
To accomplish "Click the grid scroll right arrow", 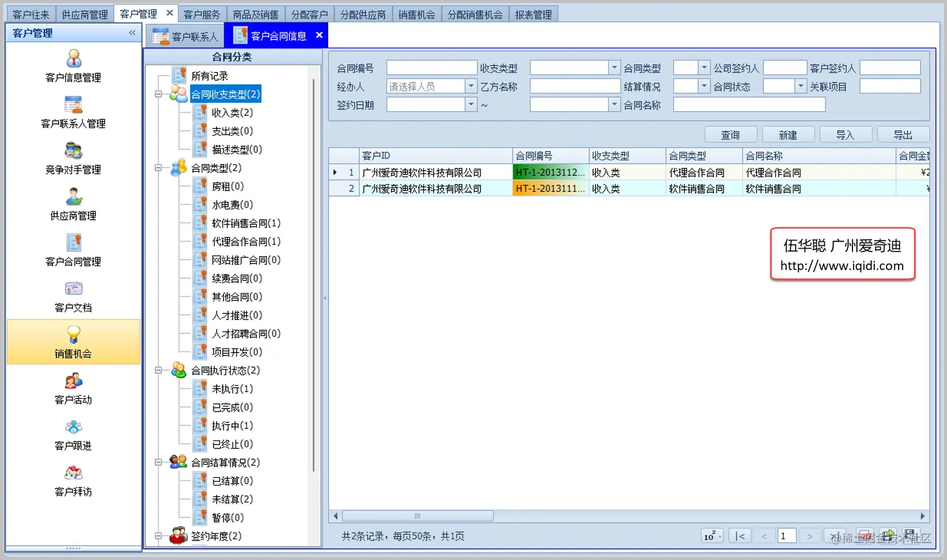I will coord(923,516).
